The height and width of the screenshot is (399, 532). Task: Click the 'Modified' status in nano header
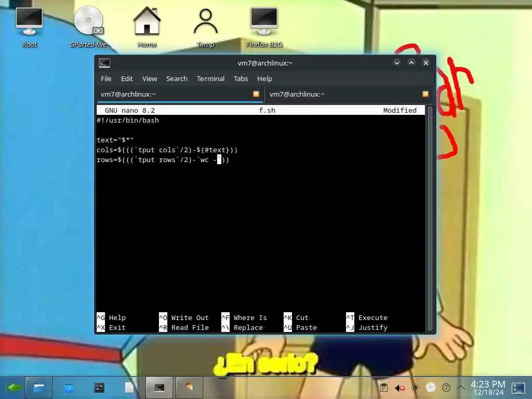[x=400, y=111]
